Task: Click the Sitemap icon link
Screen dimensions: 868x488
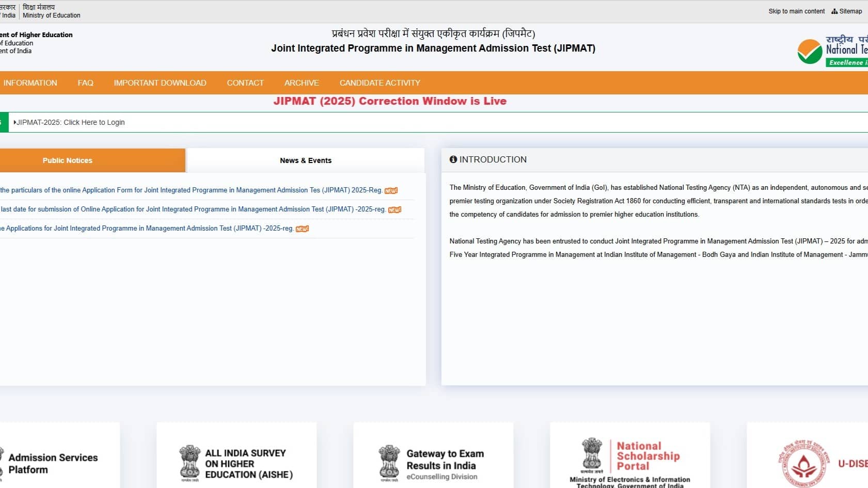Action: click(x=846, y=11)
